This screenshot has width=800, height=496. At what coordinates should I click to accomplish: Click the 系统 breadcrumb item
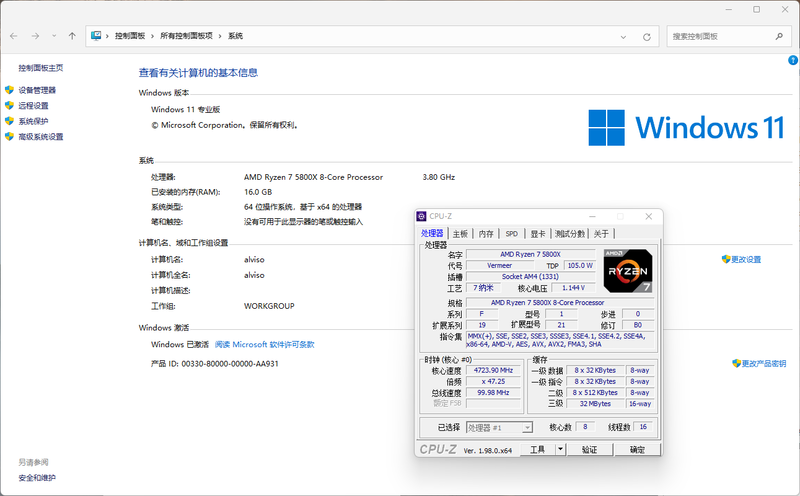click(x=235, y=36)
